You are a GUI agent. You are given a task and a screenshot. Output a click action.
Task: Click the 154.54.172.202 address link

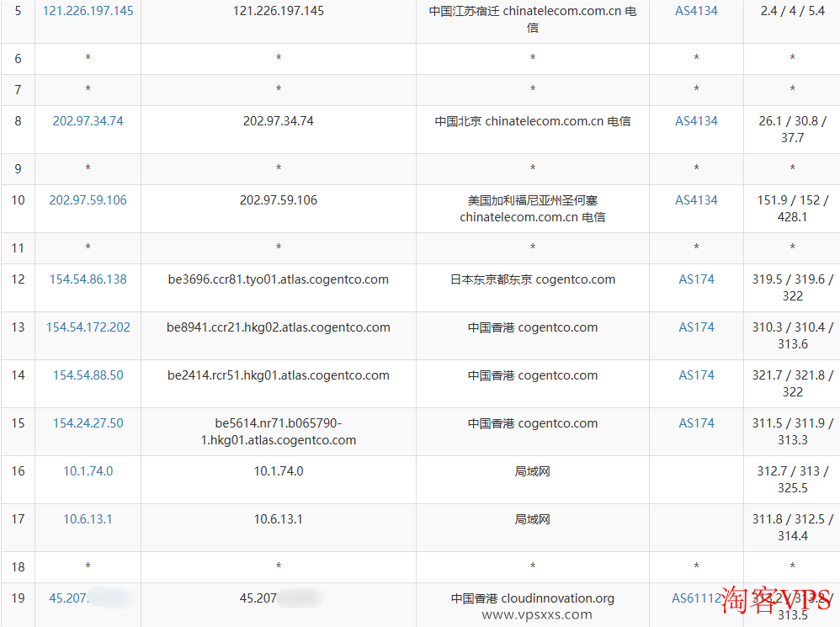(87, 327)
